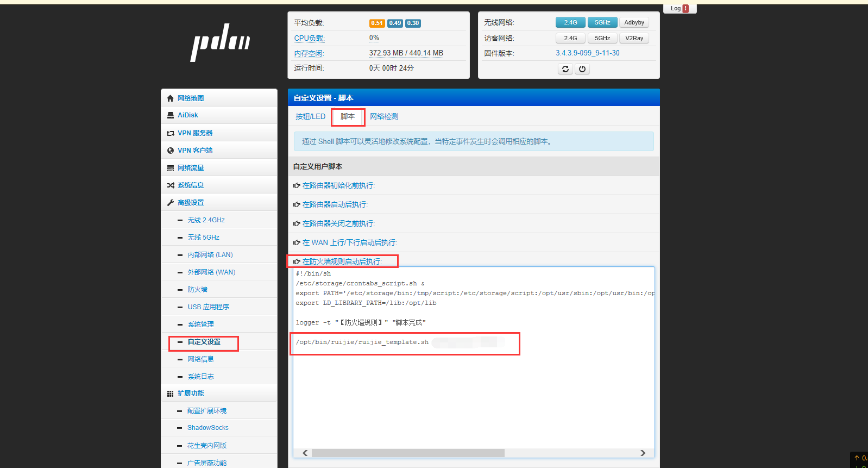The width and height of the screenshot is (868, 468).
Task: Switch to the 按钮/LED tab
Action: [x=310, y=117]
